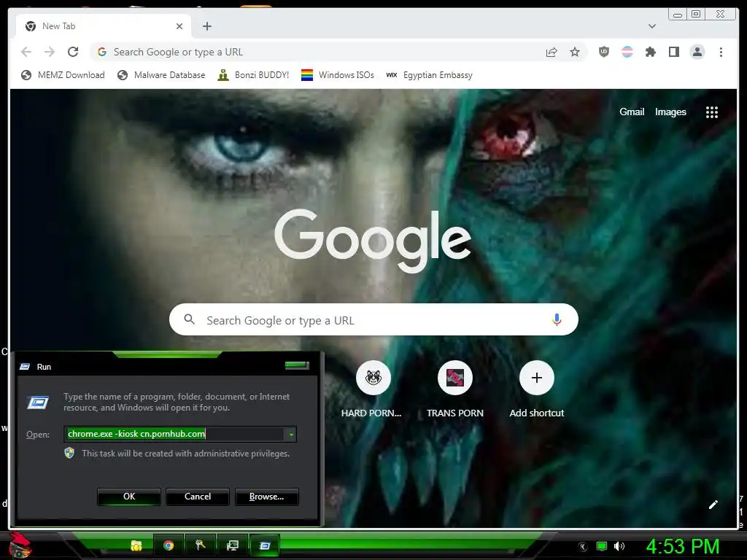Click the share page icon in the address bar
747x560 pixels.
[551, 52]
